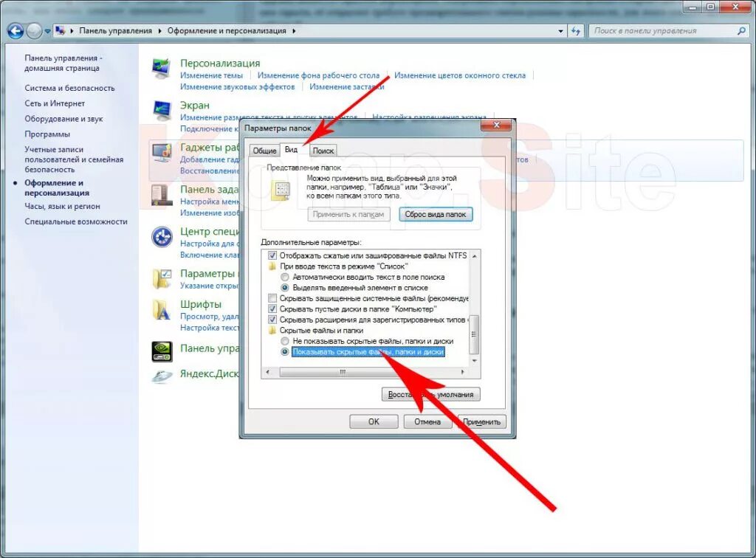Open the address bar history dropdown arrow
The image size is (756, 558).
coord(560,31)
